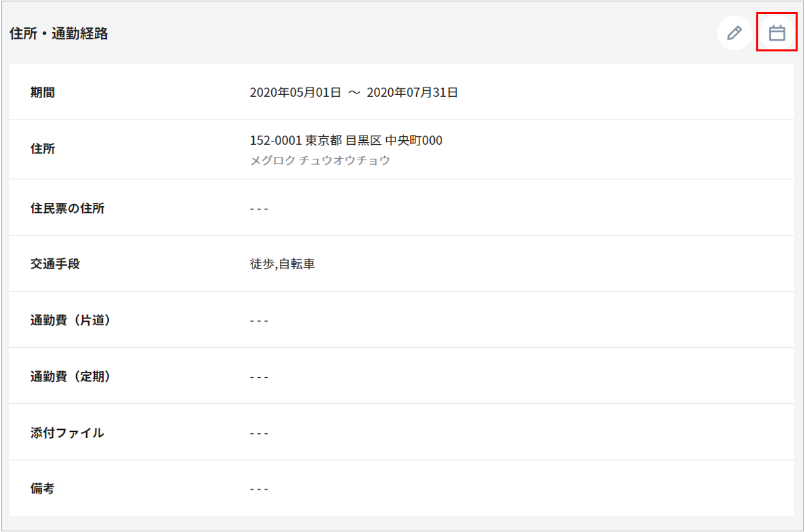805x532 pixels.
Task: Click the 住所 row label
Action: pyautogui.click(x=43, y=149)
